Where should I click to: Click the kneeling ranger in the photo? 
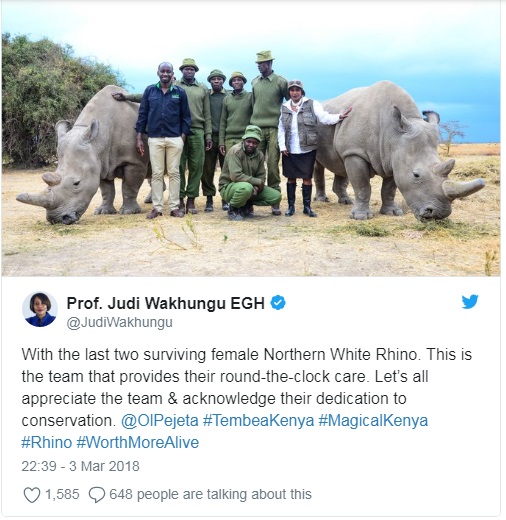click(247, 173)
